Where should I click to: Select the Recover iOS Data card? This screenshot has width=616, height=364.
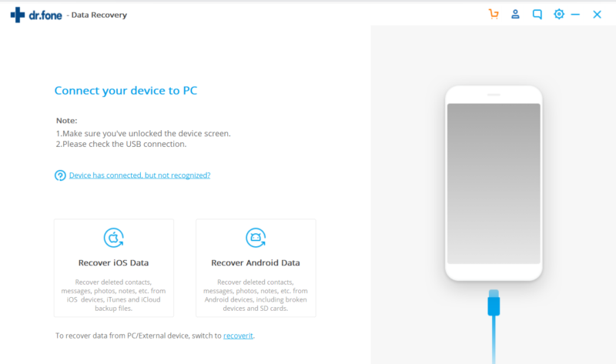click(114, 268)
